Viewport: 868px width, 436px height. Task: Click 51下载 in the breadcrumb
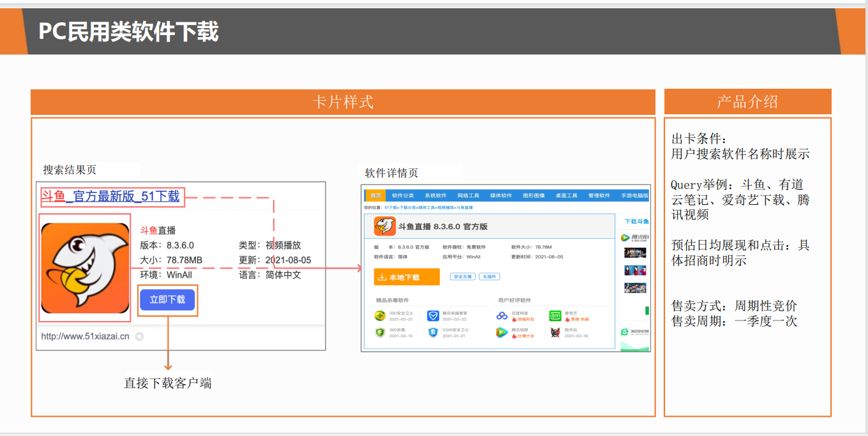click(x=391, y=207)
